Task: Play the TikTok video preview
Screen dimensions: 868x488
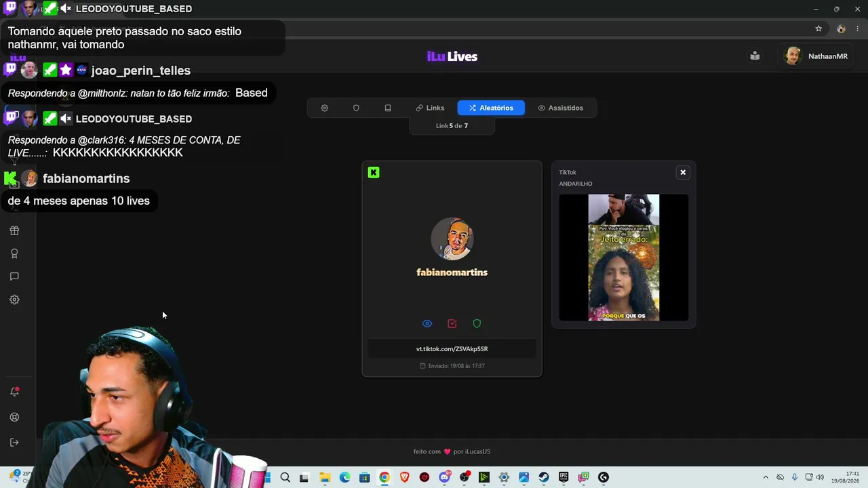Action: tap(624, 258)
